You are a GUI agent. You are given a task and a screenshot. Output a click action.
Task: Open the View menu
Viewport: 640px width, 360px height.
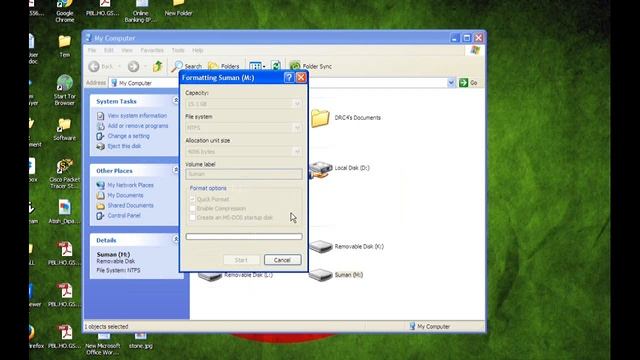click(127, 50)
